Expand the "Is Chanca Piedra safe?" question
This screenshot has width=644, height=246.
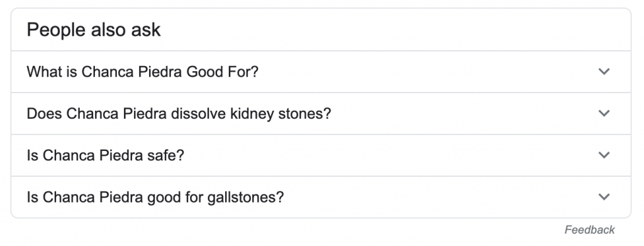[x=321, y=155]
